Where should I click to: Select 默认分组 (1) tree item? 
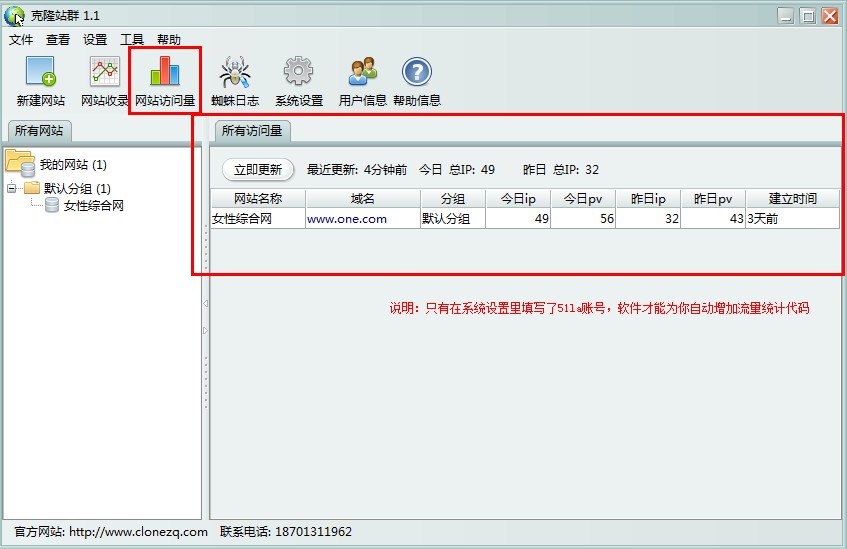77,188
